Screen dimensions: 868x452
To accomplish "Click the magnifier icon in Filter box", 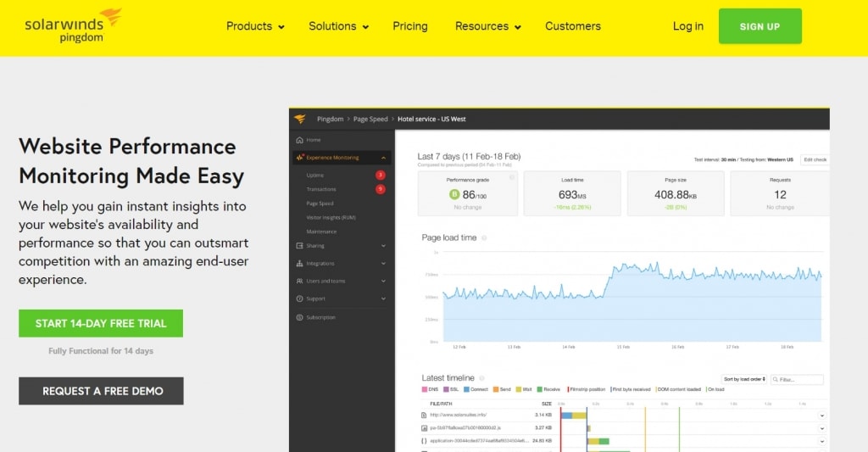I will click(x=776, y=379).
